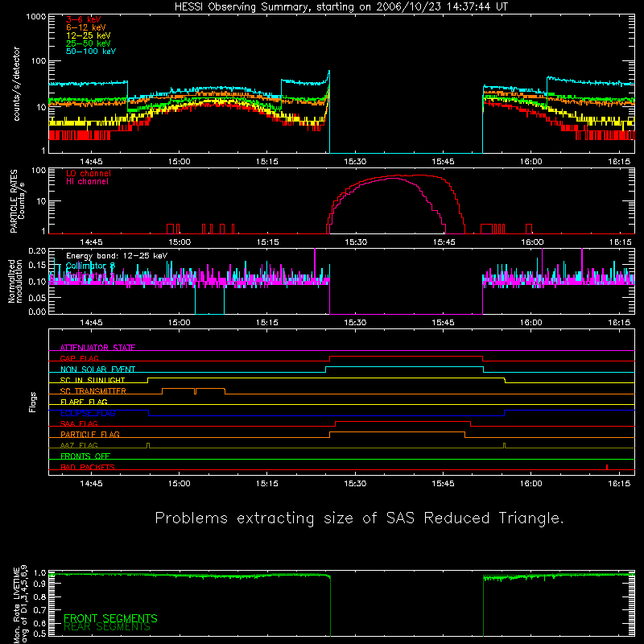Click the SAA FLAG label

pyautogui.click(x=79, y=423)
